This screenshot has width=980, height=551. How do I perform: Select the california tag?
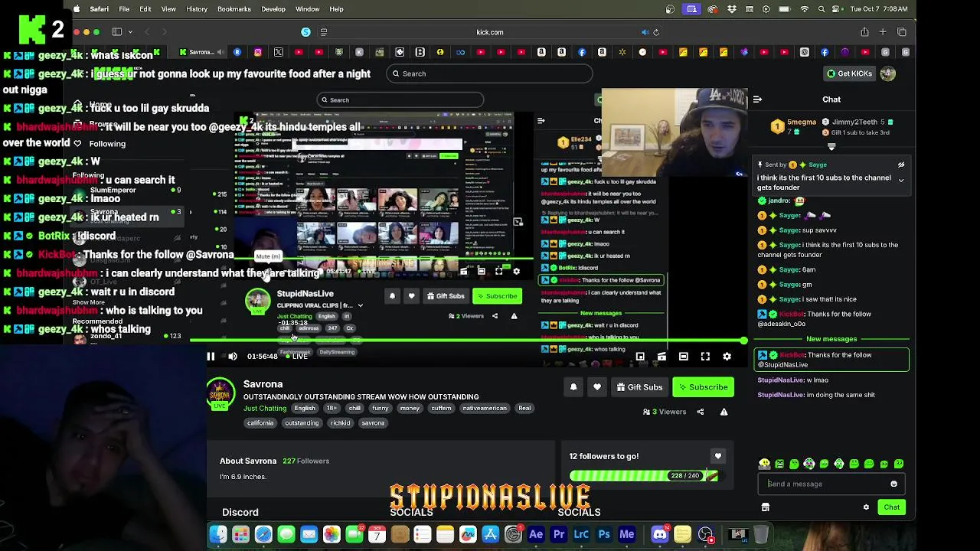(260, 422)
